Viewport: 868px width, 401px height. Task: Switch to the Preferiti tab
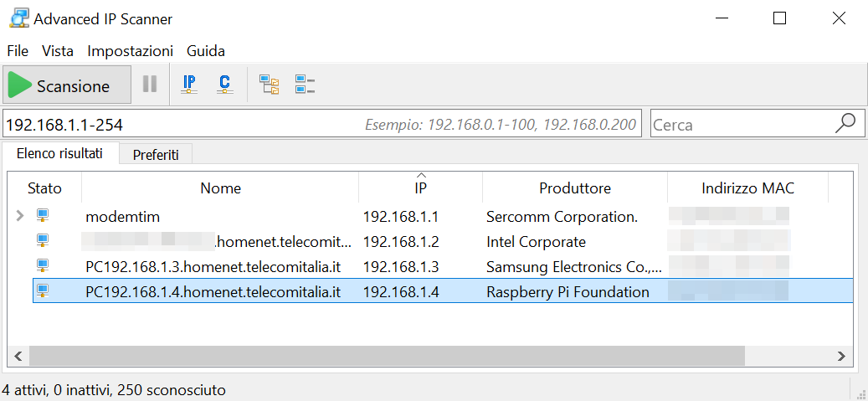(x=156, y=155)
